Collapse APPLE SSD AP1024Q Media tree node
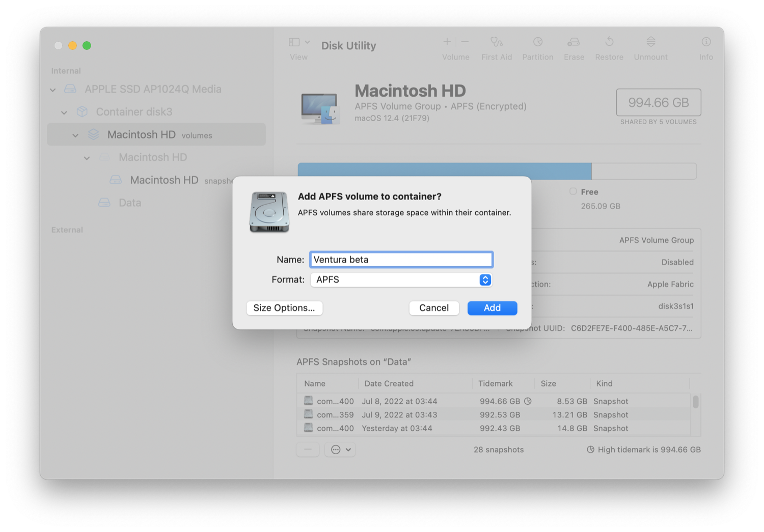The height and width of the screenshot is (532, 764). pos(53,90)
